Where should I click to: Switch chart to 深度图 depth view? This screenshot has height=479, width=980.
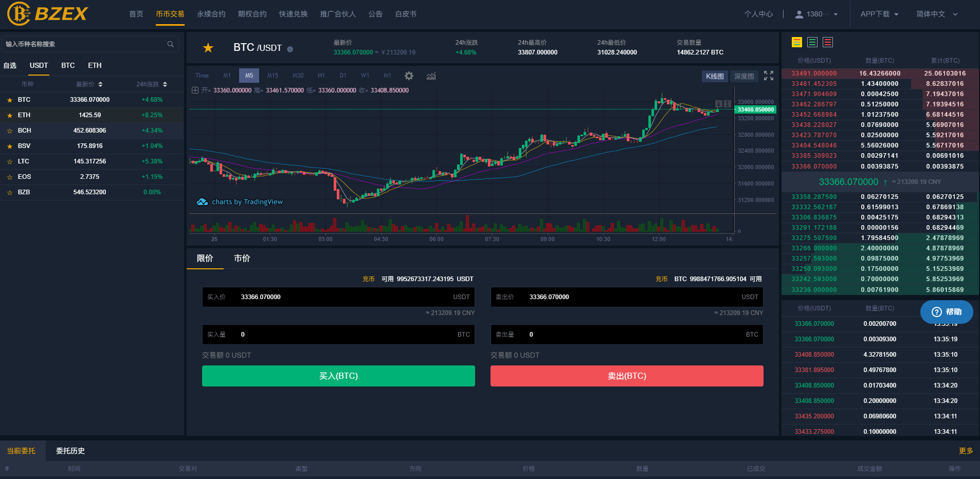click(743, 76)
